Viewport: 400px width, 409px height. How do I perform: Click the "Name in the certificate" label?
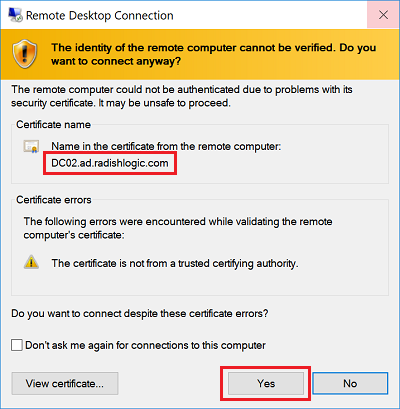click(166, 146)
